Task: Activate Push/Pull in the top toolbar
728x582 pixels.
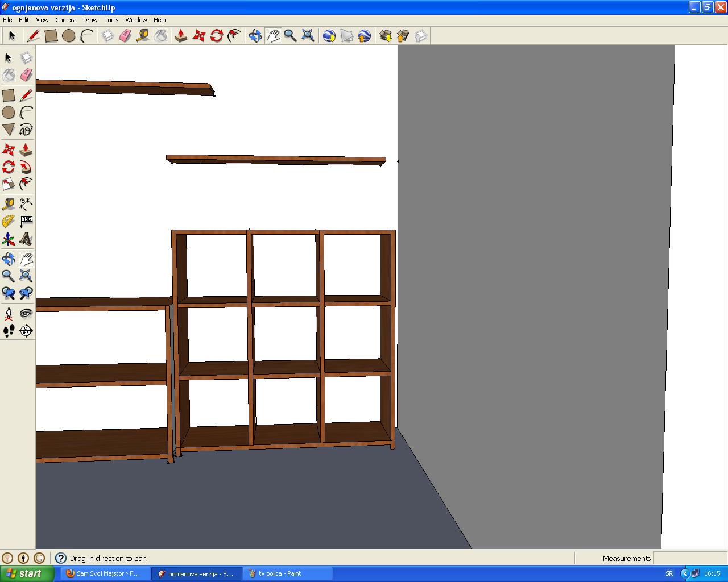Action: coord(181,36)
